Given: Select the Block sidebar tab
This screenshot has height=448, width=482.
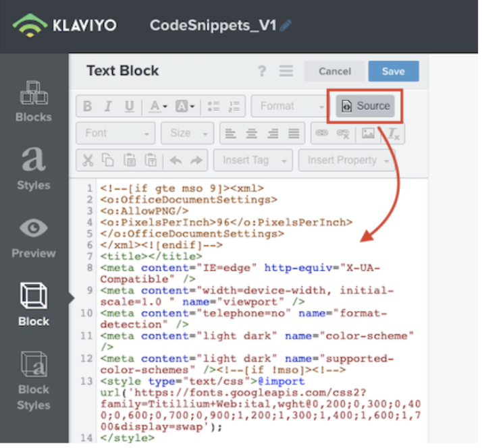Looking at the screenshot, I should click(34, 304).
